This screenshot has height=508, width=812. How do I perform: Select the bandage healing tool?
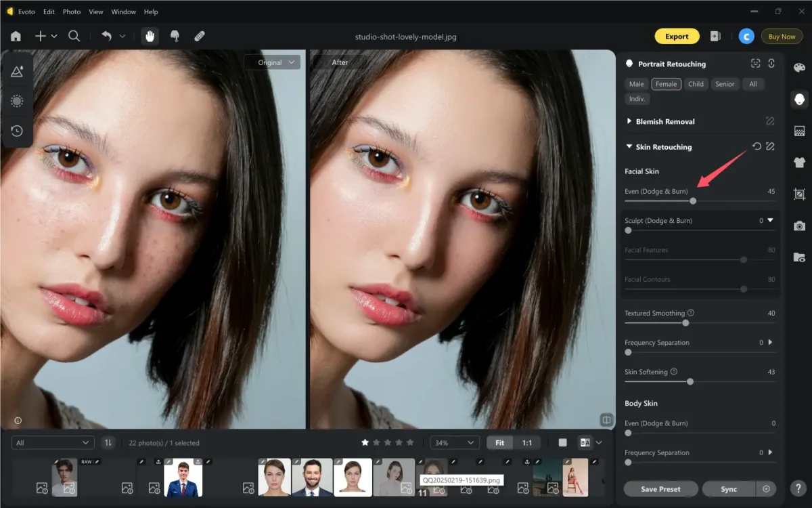tap(200, 37)
